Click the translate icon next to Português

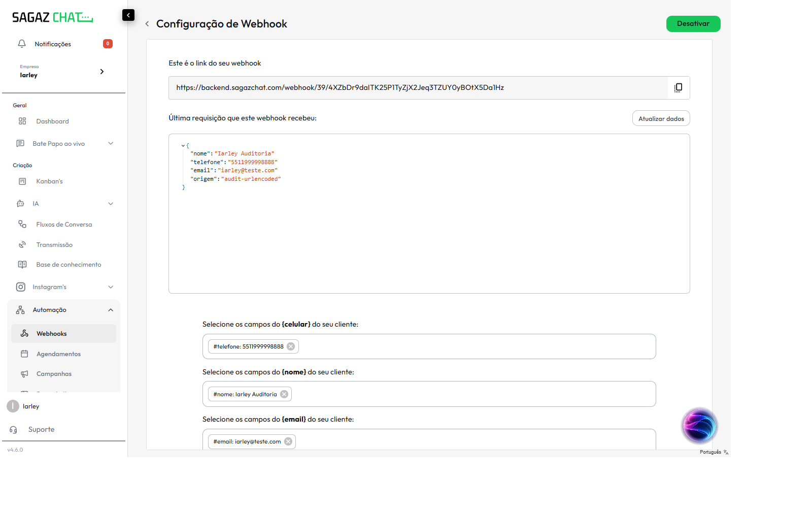726,452
